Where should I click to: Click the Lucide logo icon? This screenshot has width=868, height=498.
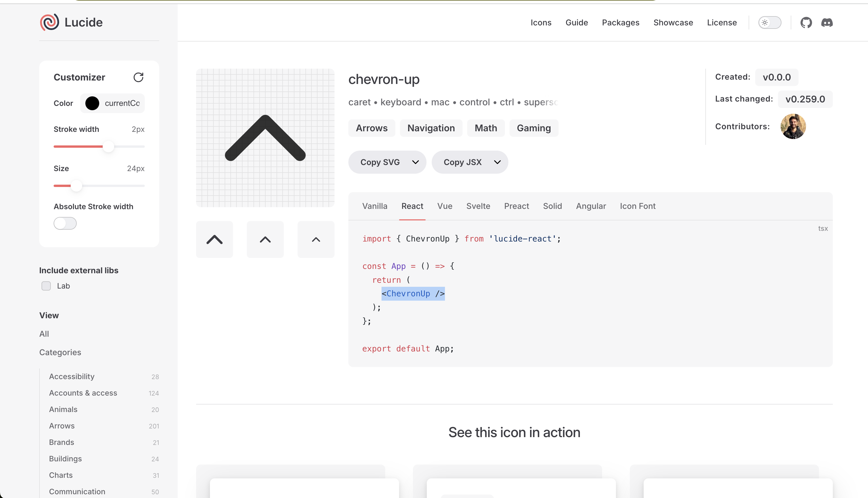(50, 22)
